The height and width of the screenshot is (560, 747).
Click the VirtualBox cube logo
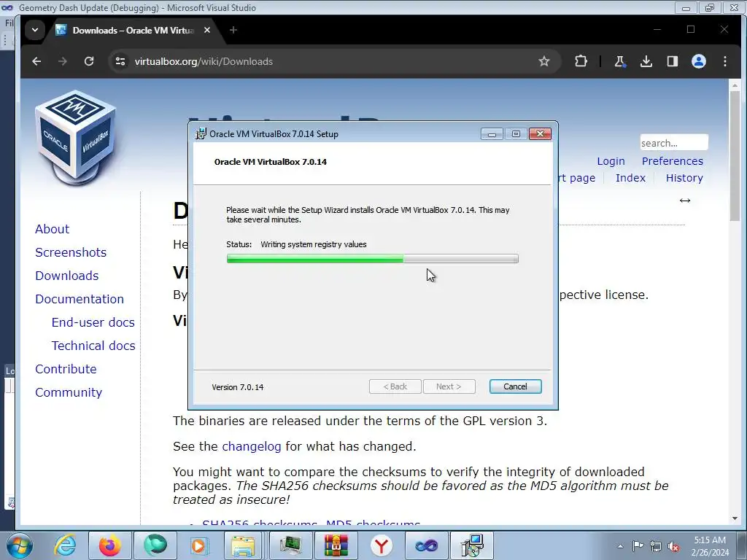coord(76,138)
